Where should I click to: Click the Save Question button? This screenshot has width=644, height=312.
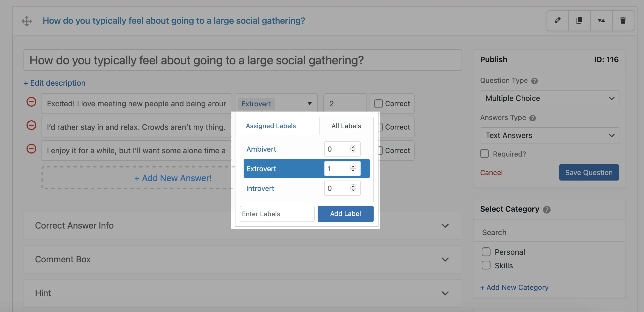tap(589, 172)
